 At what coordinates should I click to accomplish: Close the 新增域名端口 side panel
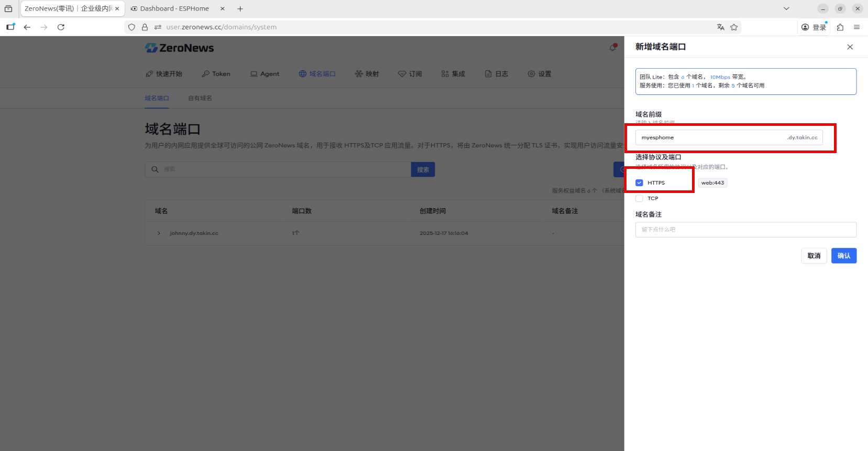[850, 47]
